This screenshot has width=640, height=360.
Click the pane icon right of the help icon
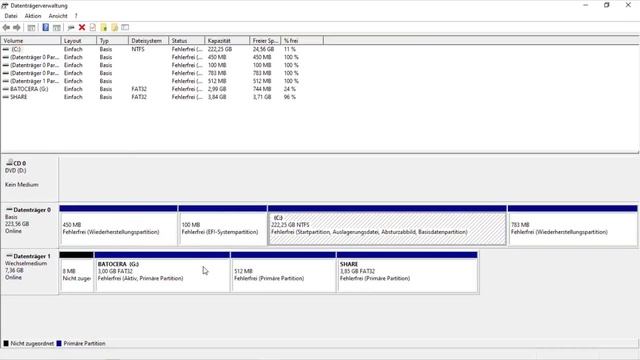pos(57,27)
